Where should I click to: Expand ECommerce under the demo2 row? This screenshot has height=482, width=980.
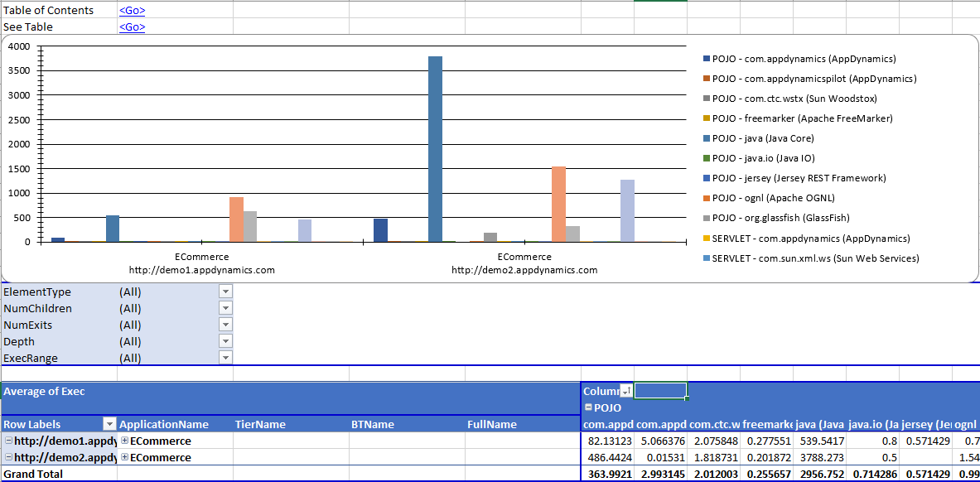click(x=124, y=457)
